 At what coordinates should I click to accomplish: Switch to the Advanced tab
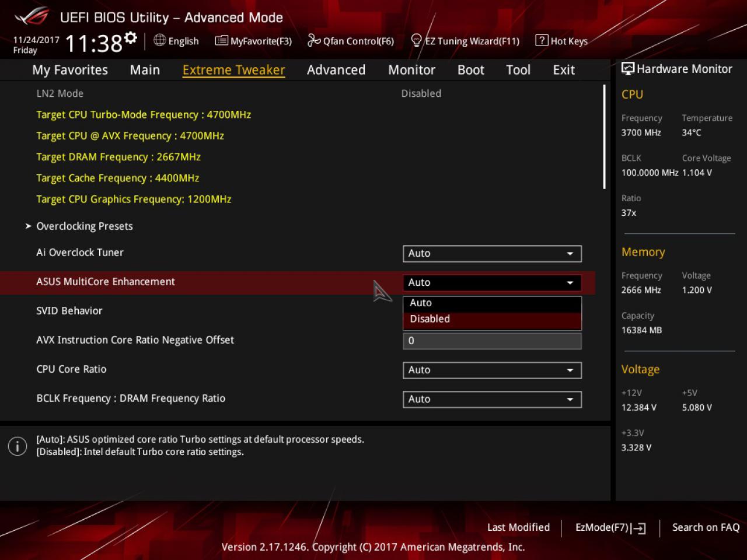click(336, 70)
